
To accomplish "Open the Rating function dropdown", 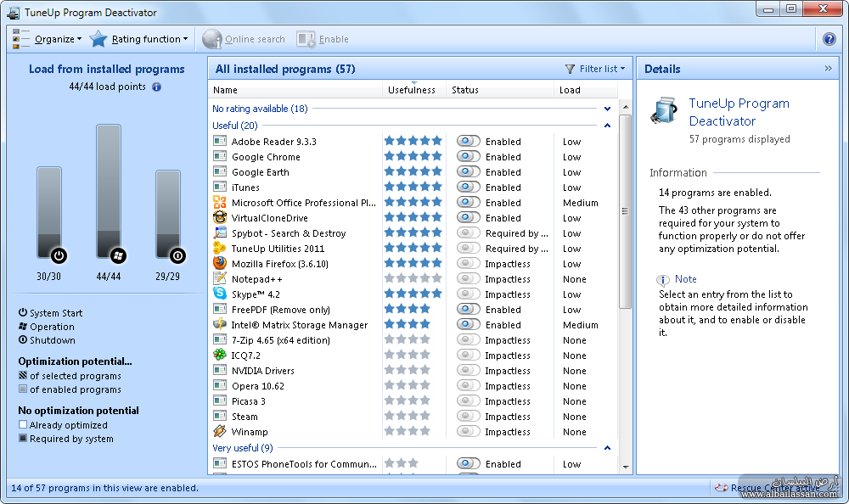I will point(149,39).
